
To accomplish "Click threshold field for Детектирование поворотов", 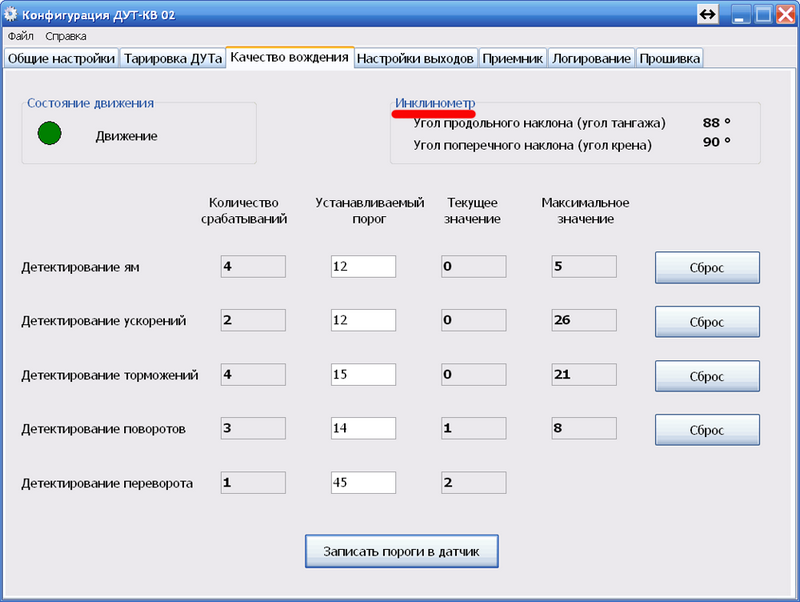I will tap(363, 428).
